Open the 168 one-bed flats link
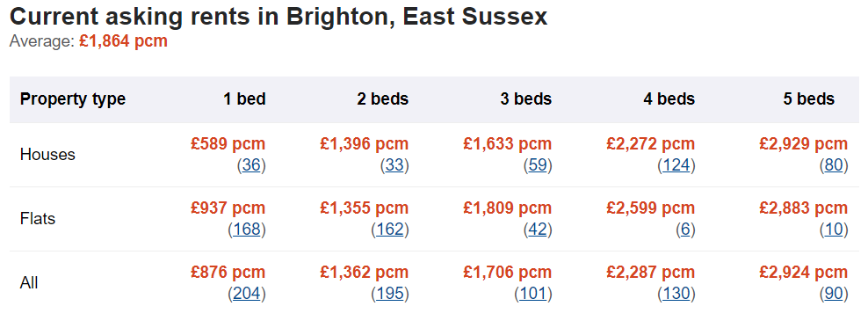Viewport: 868px width, 328px height. (246, 230)
